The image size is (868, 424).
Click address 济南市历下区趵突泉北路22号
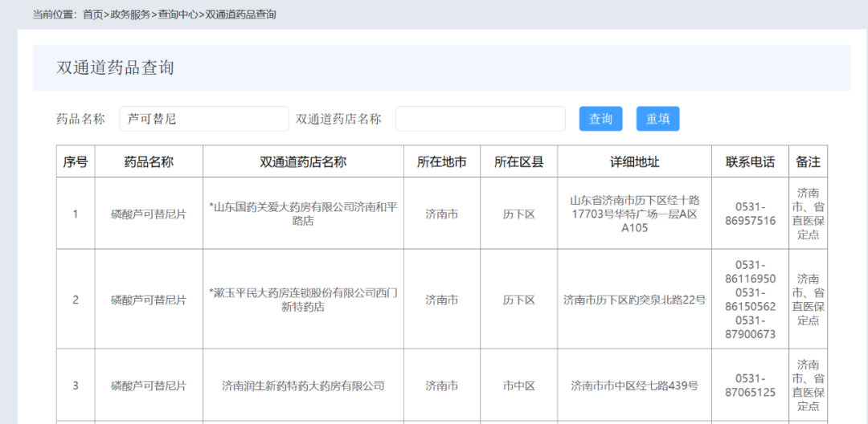[634, 300]
